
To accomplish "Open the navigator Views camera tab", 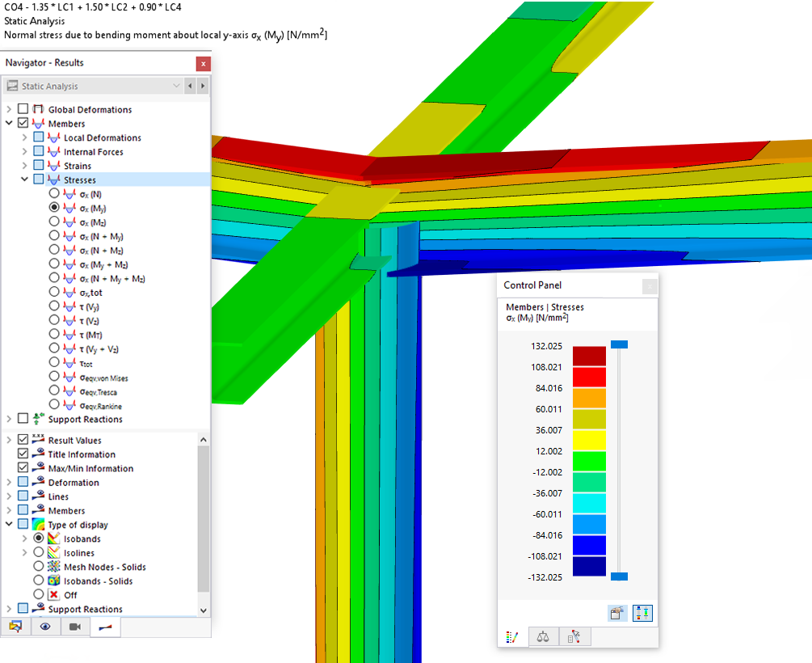I will tap(75, 627).
